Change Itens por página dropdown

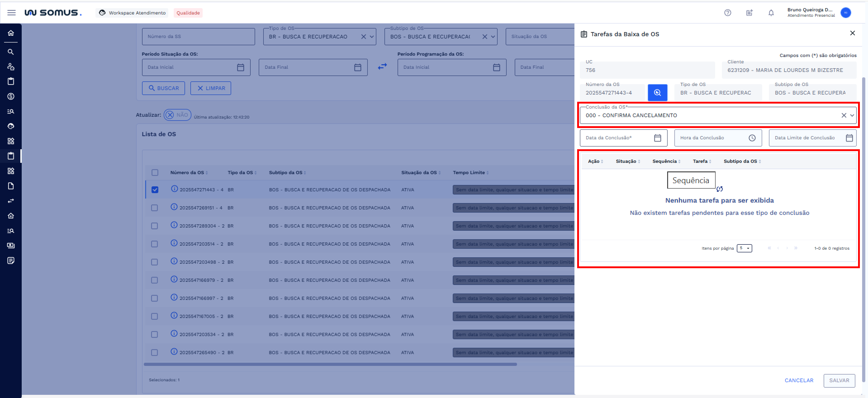(x=744, y=248)
